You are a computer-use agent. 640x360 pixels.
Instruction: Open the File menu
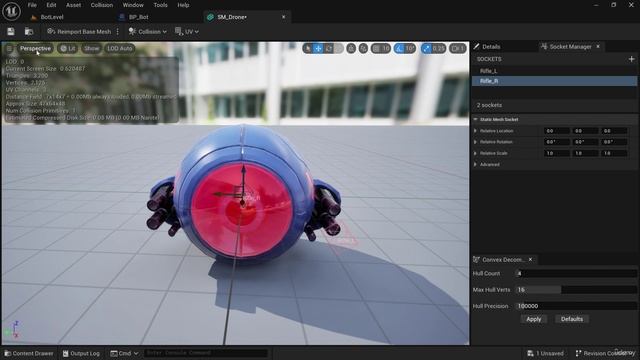[x=32, y=5]
